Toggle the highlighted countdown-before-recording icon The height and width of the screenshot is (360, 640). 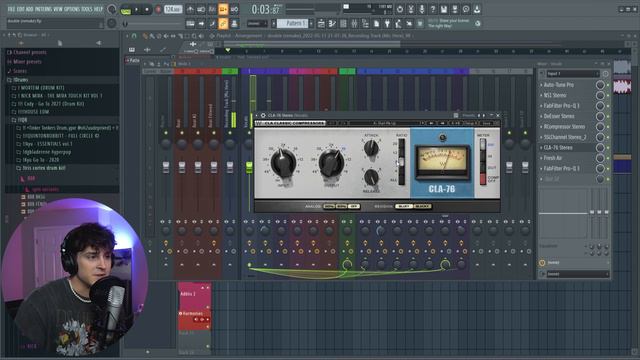223,9
